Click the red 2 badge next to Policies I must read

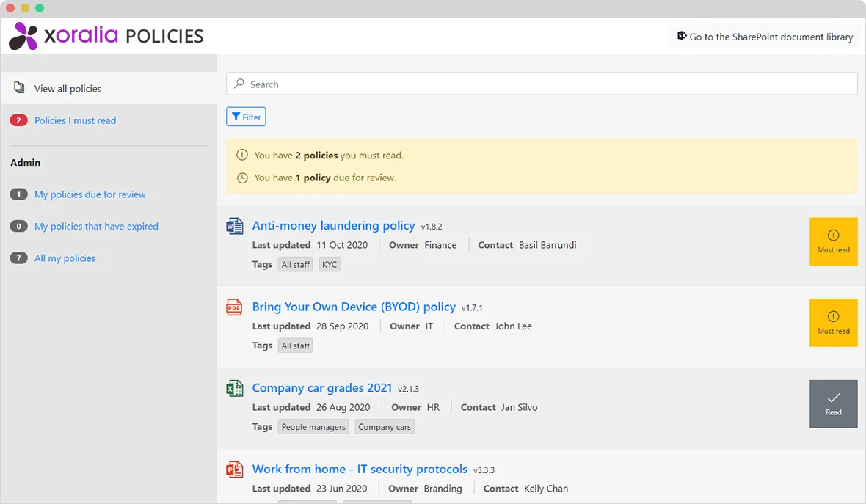point(19,120)
